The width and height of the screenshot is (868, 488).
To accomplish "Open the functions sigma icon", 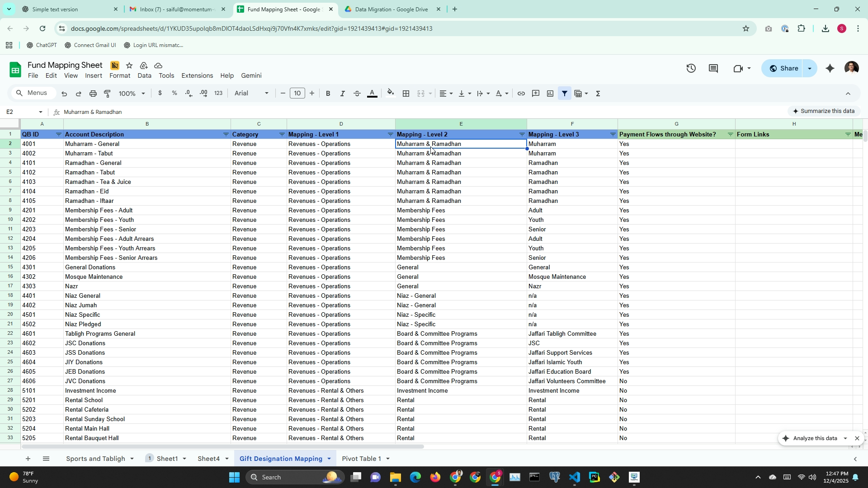I will tap(598, 94).
